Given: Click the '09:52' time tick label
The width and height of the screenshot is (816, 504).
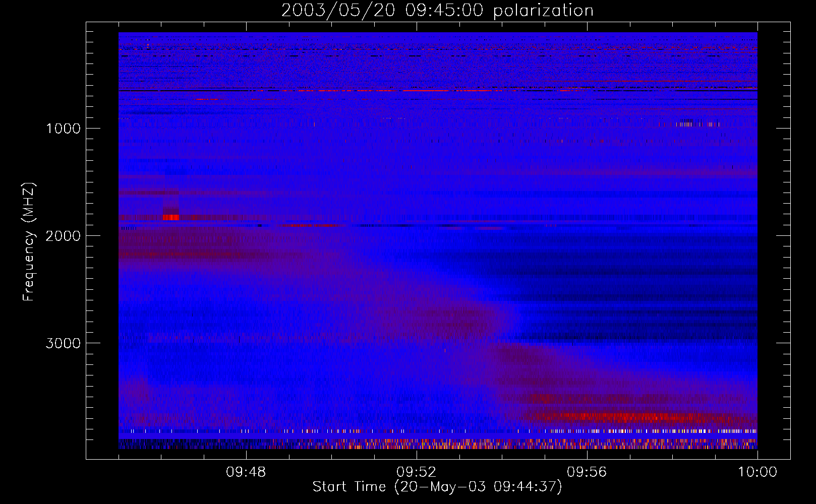Looking at the screenshot, I should pyautogui.click(x=416, y=472).
